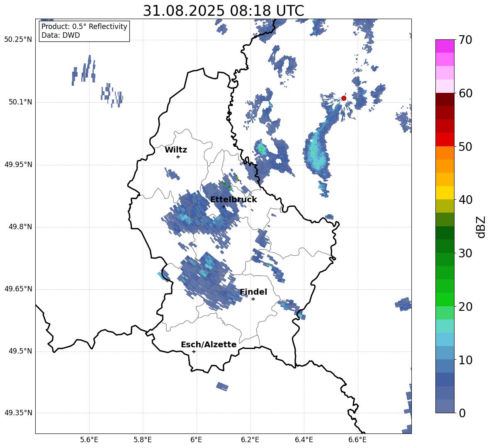
Task: Click the 49.8°N latitude label
Action: (x=20, y=227)
